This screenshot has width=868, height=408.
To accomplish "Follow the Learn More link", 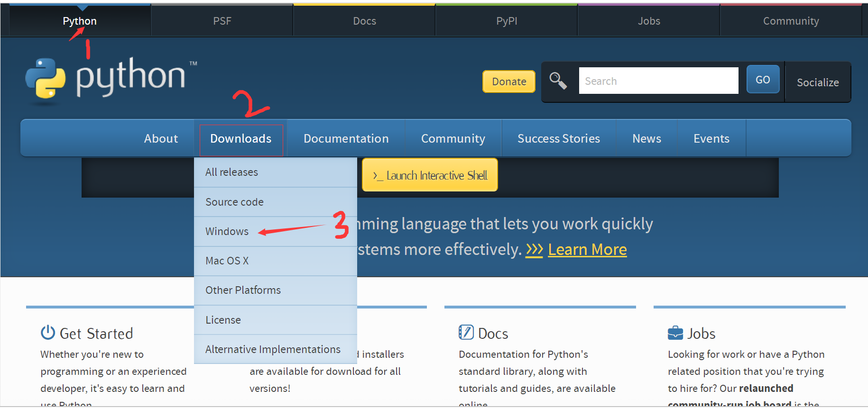I will tap(587, 249).
